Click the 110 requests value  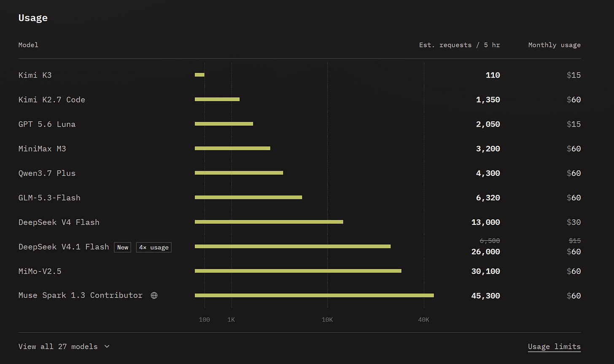click(x=493, y=75)
